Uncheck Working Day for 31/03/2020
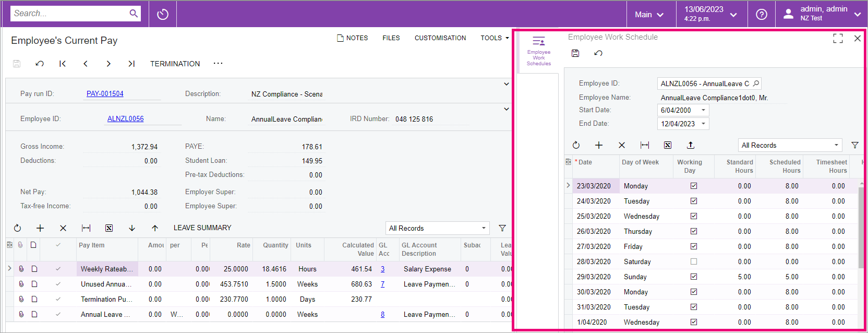 tap(694, 307)
